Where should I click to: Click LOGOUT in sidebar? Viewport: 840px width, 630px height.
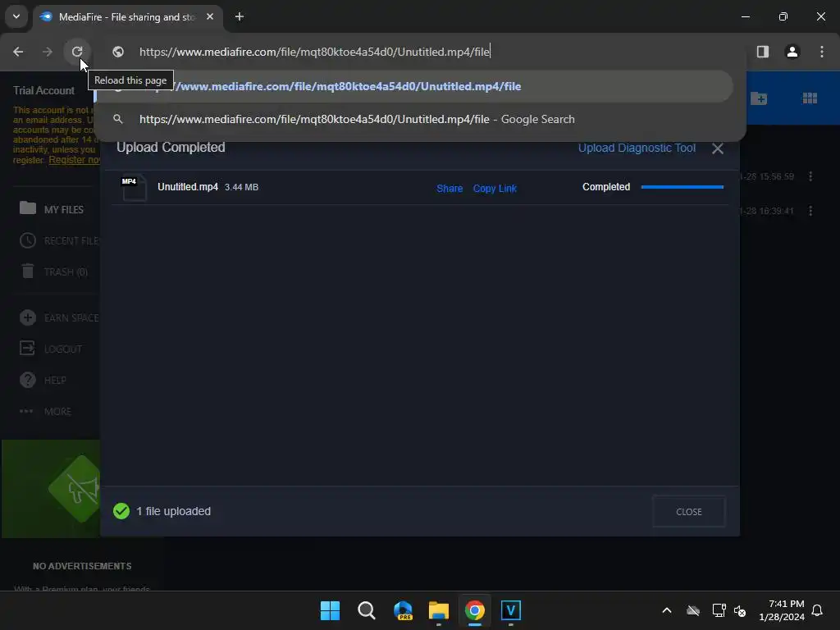pyautogui.click(x=51, y=349)
